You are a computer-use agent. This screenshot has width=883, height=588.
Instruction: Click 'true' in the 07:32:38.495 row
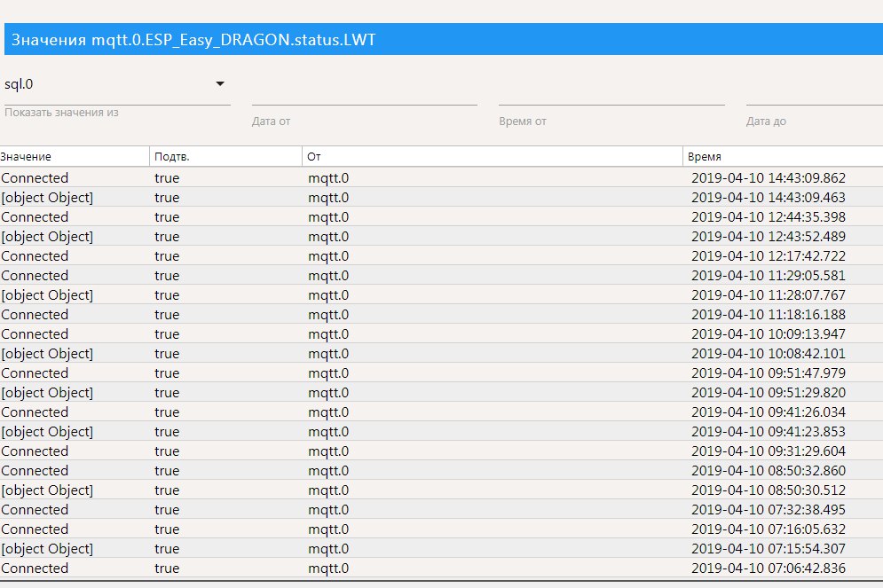click(167, 509)
